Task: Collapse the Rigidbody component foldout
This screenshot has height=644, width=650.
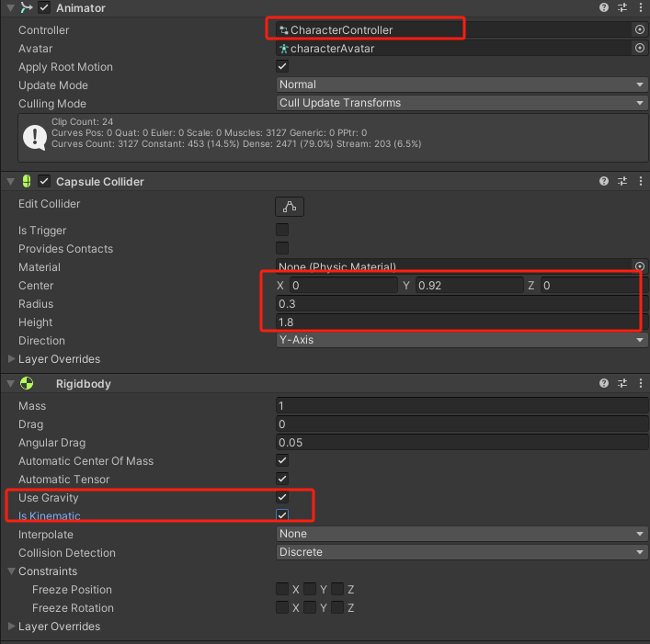Action: click(11, 383)
